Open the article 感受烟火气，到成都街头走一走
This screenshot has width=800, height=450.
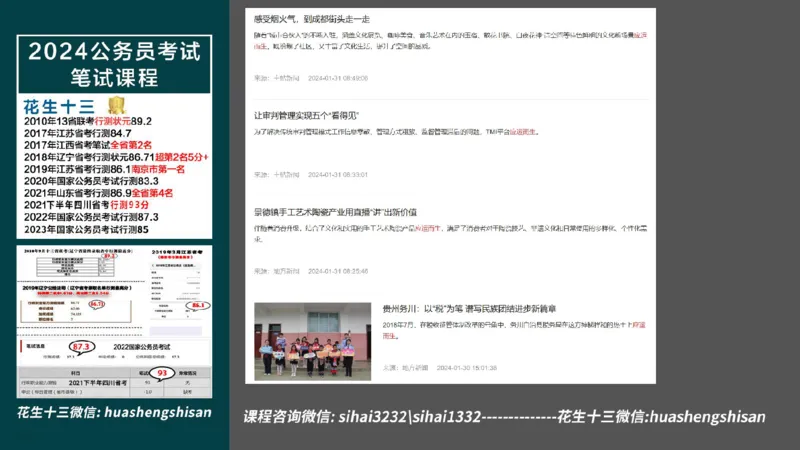[312, 19]
